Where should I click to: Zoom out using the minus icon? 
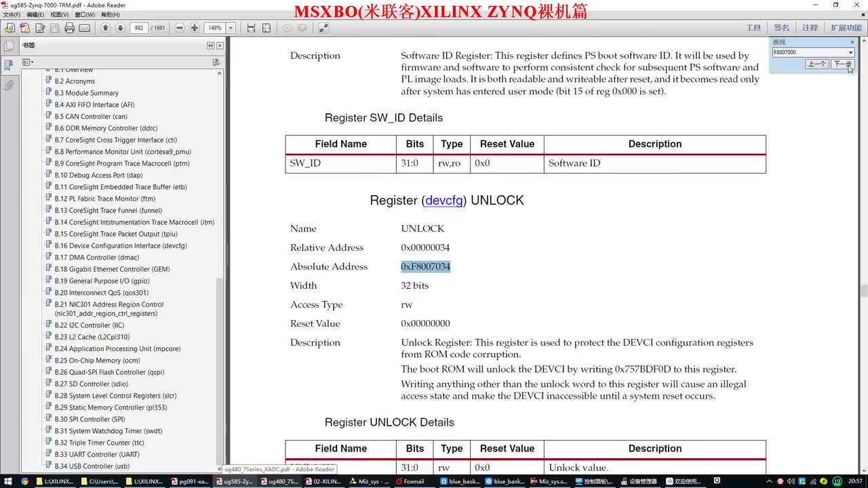pyautogui.click(x=179, y=28)
